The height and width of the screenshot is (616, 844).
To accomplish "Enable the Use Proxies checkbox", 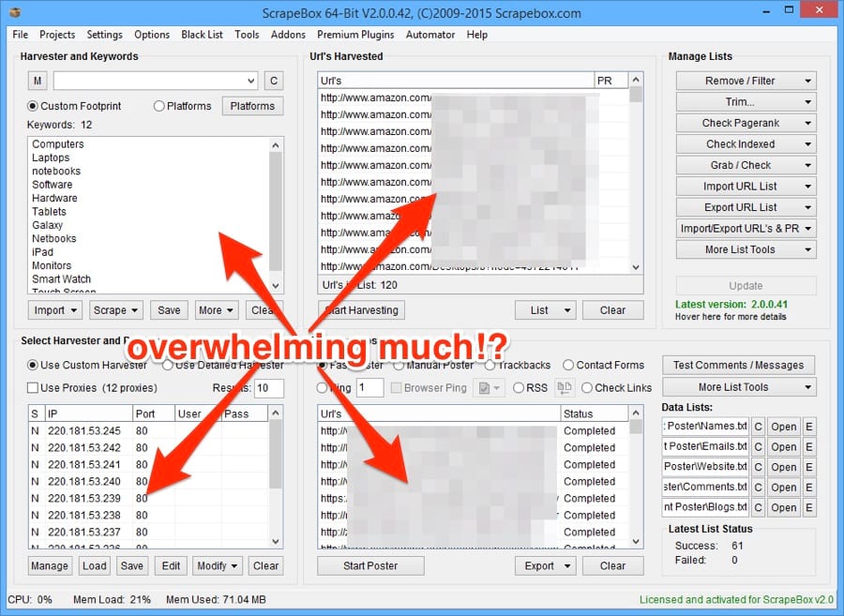I will tap(33, 388).
